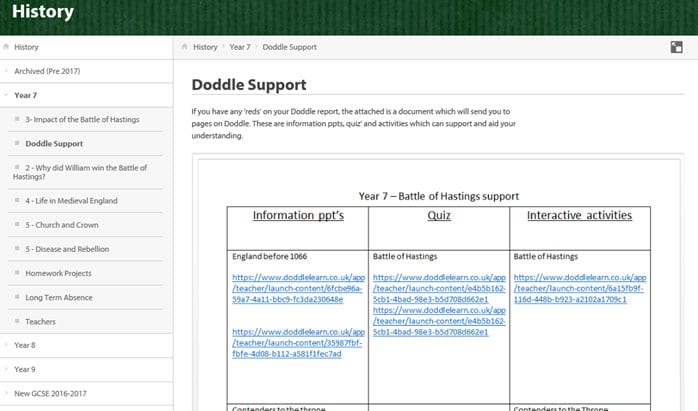
Task: Open Homework Projects page
Action: [58, 273]
